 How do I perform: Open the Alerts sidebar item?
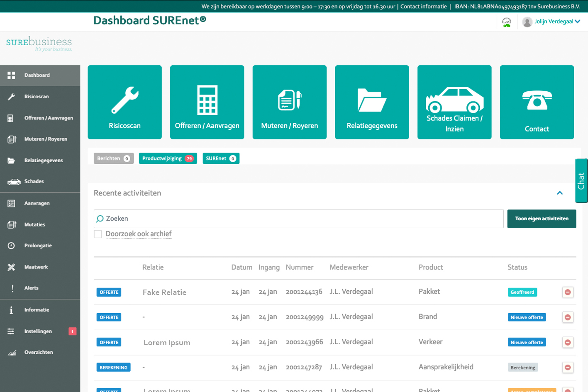click(x=31, y=288)
